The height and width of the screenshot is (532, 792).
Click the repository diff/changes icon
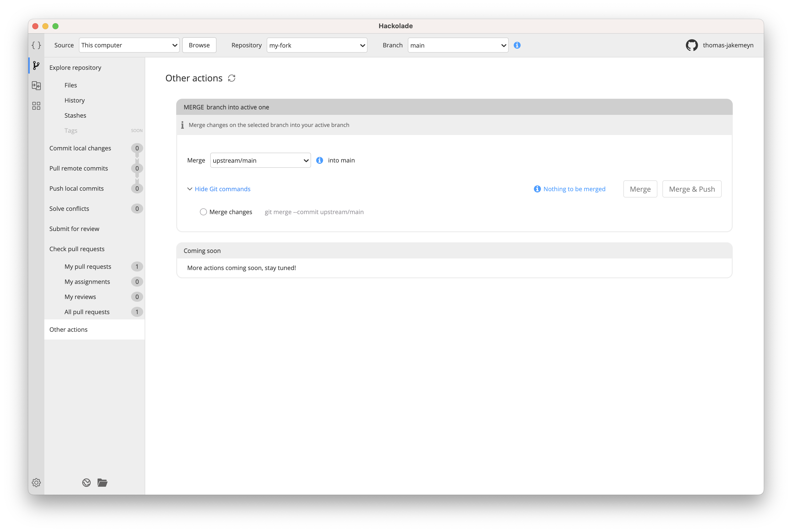[x=36, y=85]
